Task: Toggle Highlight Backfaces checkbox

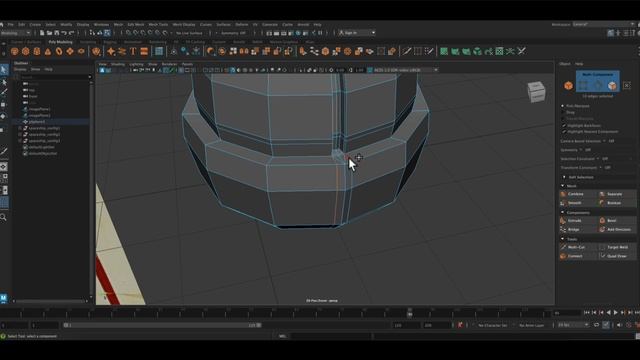Action: pyautogui.click(x=564, y=125)
